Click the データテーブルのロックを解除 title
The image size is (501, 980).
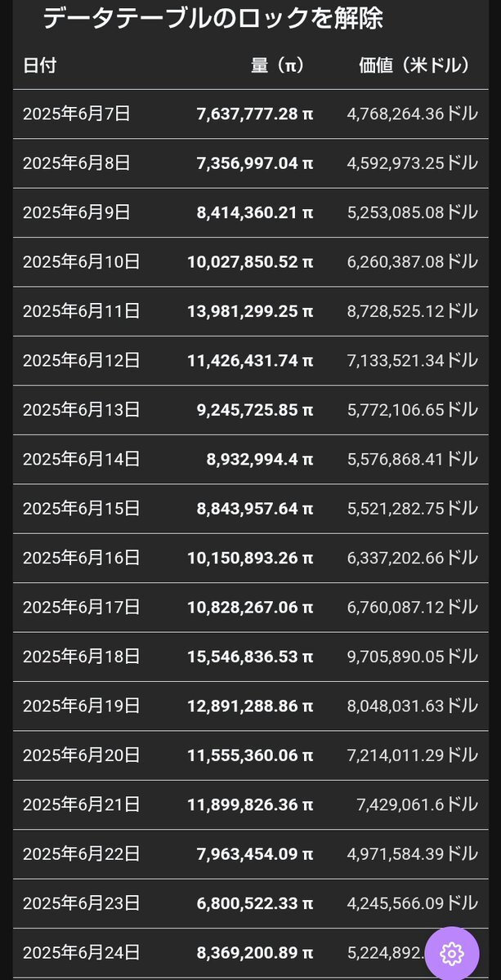click(x=212, y=18)
